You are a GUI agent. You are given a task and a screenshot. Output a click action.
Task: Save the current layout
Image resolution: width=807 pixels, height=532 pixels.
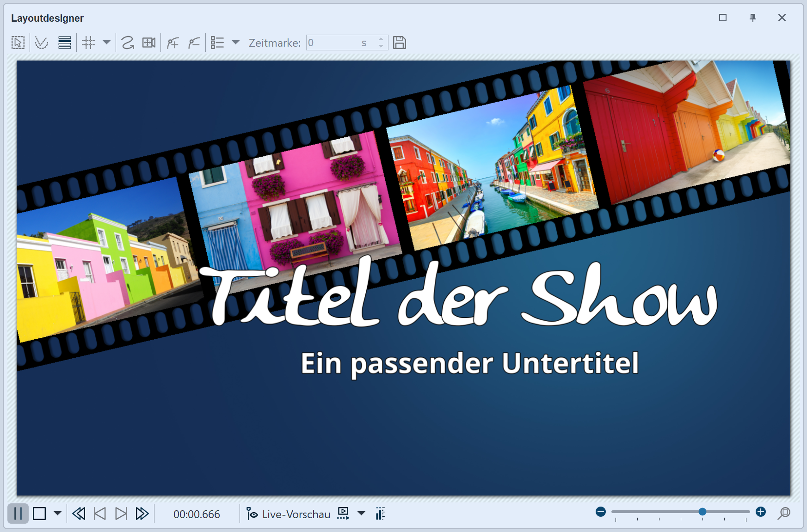tap(400, 43)
